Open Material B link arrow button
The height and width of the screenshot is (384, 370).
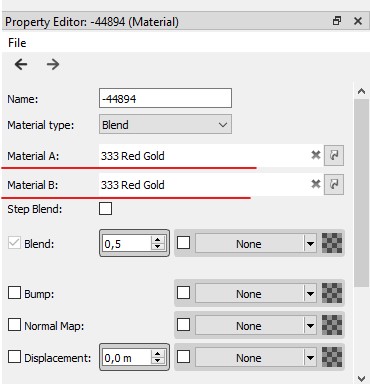pos(334,184)
